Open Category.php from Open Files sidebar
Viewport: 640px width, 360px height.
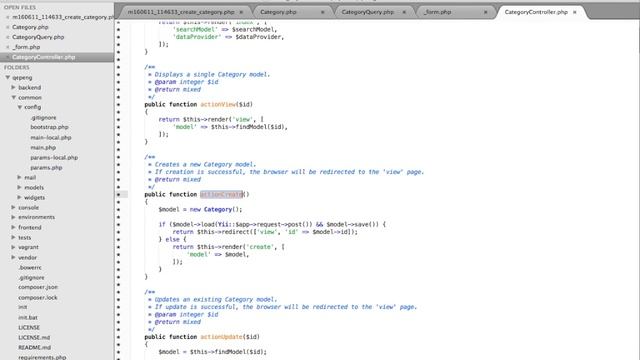pos(30,27)
